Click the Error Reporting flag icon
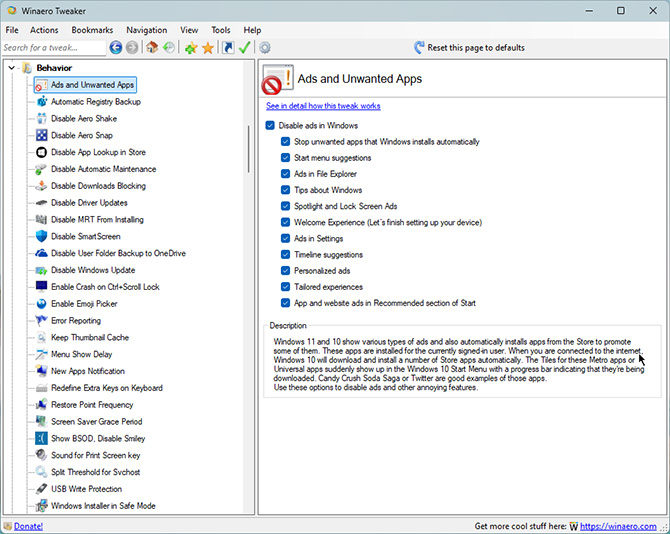 click(41, 320)
